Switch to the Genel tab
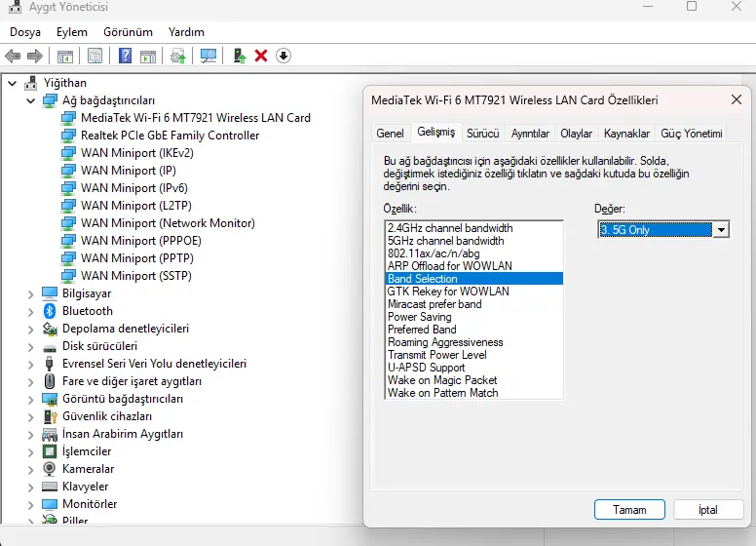This screenshot has width=756, height=546. click(390, 134)
